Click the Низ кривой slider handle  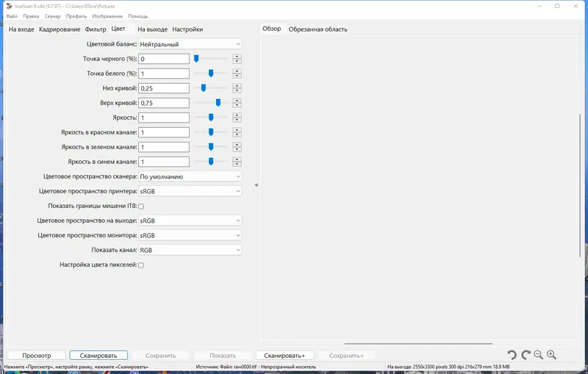point(204,87)
